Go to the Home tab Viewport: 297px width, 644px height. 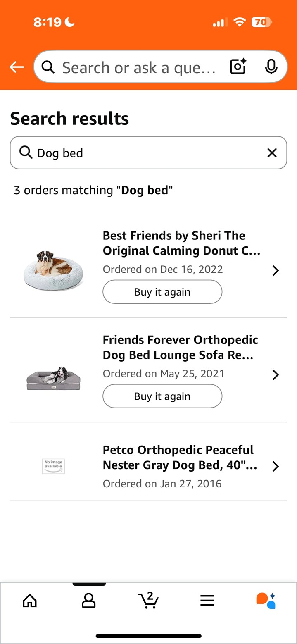pyautogui.click(x=30, y=601)
